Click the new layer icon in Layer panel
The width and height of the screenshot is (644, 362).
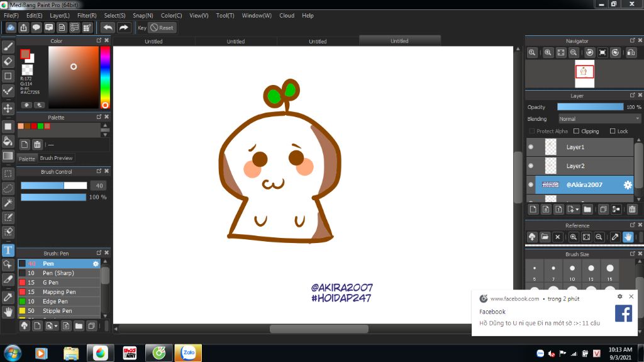(533, 210)
